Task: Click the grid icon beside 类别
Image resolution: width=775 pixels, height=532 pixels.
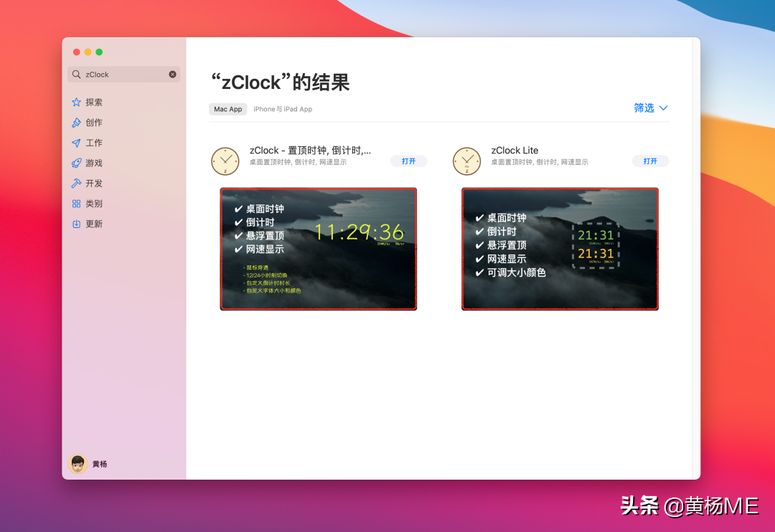Action: (x=76, y=204)
